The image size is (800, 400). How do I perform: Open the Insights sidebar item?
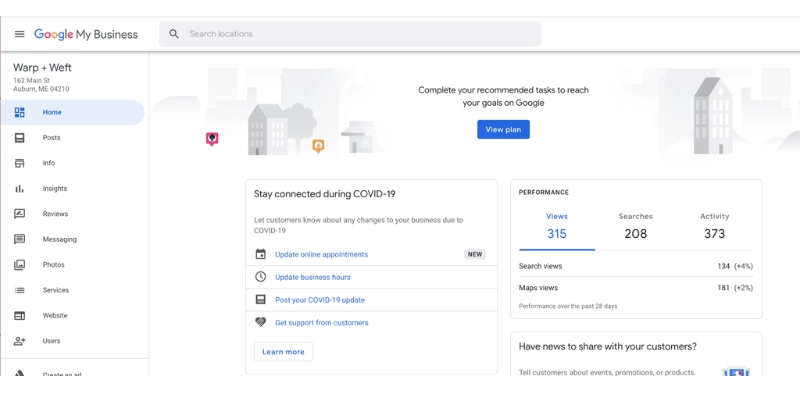click(x=72, y=189)
